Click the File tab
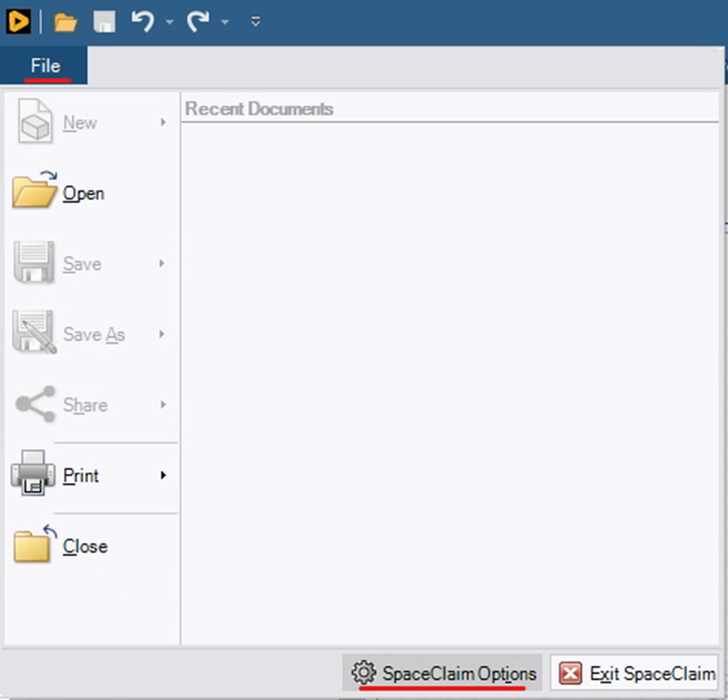This screenshot has width=728, height=700. click(x=45, y=66)
